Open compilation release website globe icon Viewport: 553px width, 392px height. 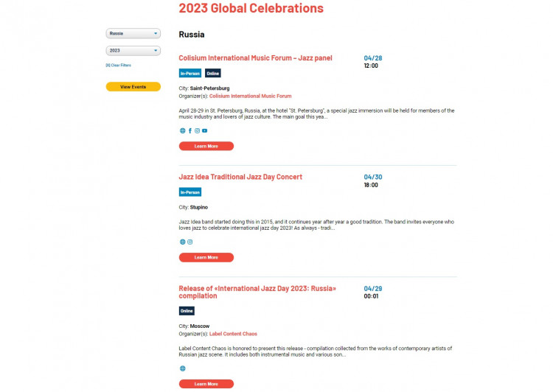(x=182, y=368)
